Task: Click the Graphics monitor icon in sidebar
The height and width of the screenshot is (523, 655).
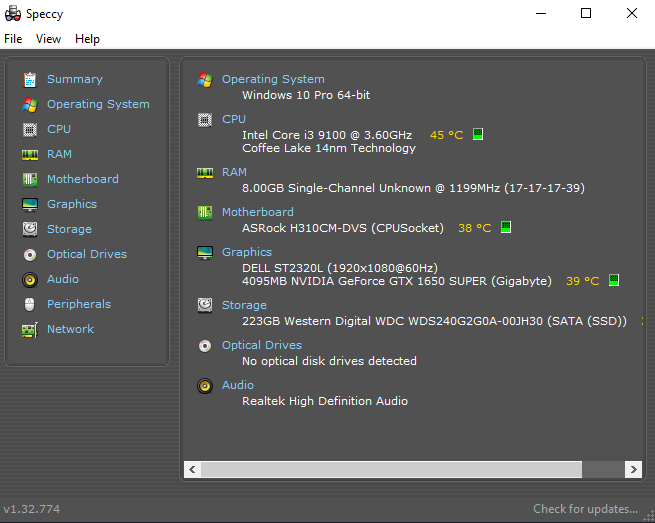Action: pyautogui.click(x=30, y=205)
